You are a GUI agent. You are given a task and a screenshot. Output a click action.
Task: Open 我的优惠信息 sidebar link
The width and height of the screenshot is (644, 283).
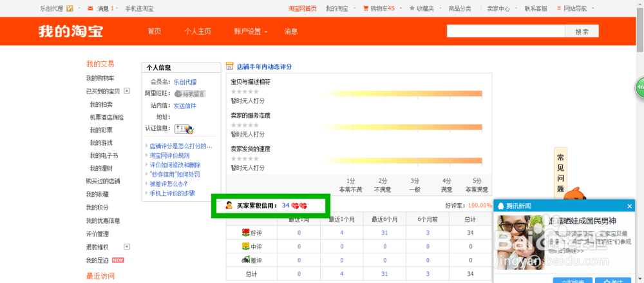coord(103,220)
